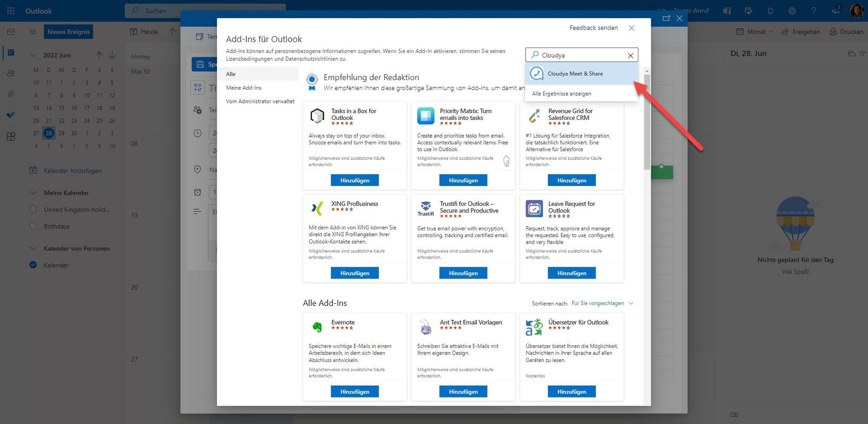The image size is (868, 424).
Task: Add the Evernote add-in with Hinzufügen
Action: coord(355,391)
